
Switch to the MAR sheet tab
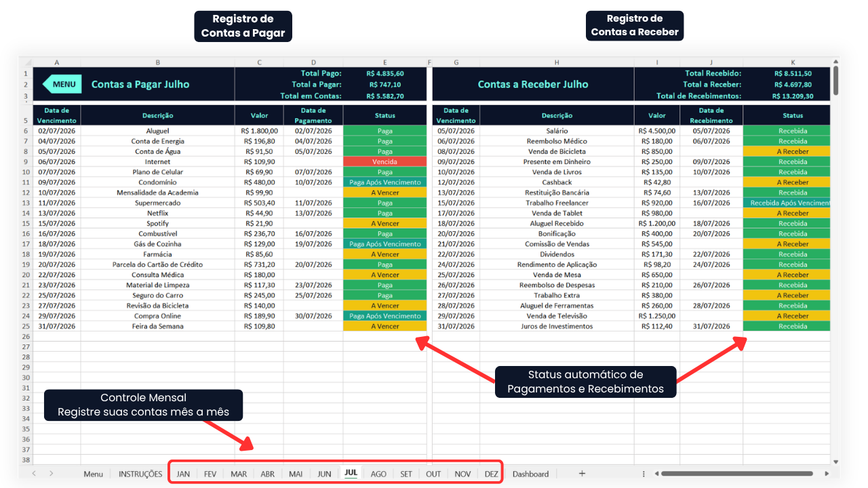click(239, 474)
